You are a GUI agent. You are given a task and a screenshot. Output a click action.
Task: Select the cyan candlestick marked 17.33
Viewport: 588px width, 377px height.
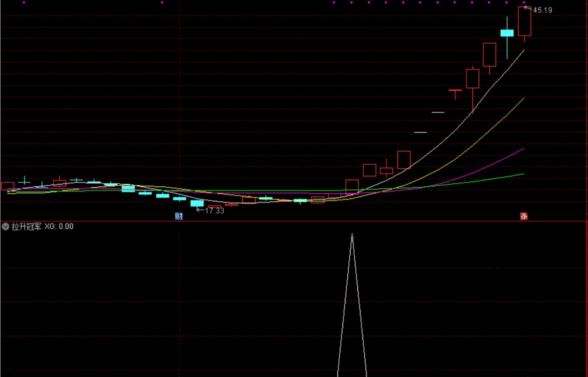pyautogui.click(x=197, y=203)
